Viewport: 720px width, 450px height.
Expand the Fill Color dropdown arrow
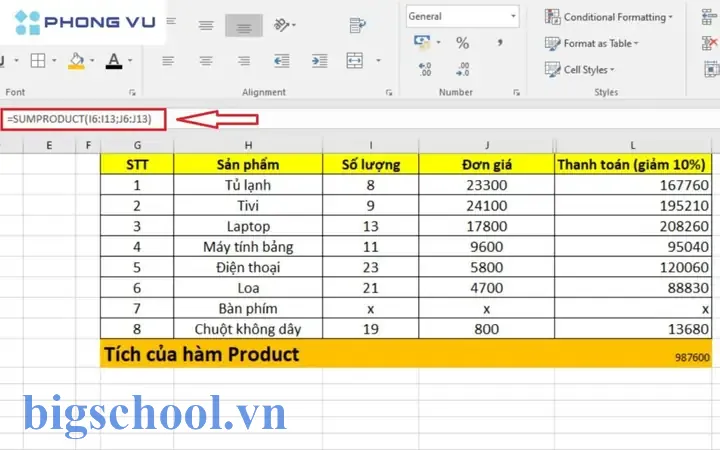click(92, 60)
